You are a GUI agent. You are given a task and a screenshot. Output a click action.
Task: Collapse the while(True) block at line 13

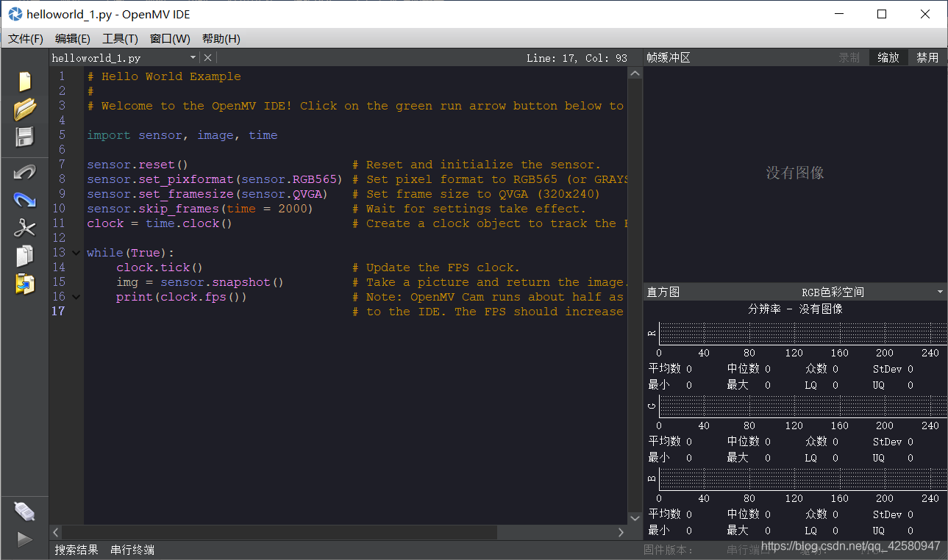pos(76,253)
